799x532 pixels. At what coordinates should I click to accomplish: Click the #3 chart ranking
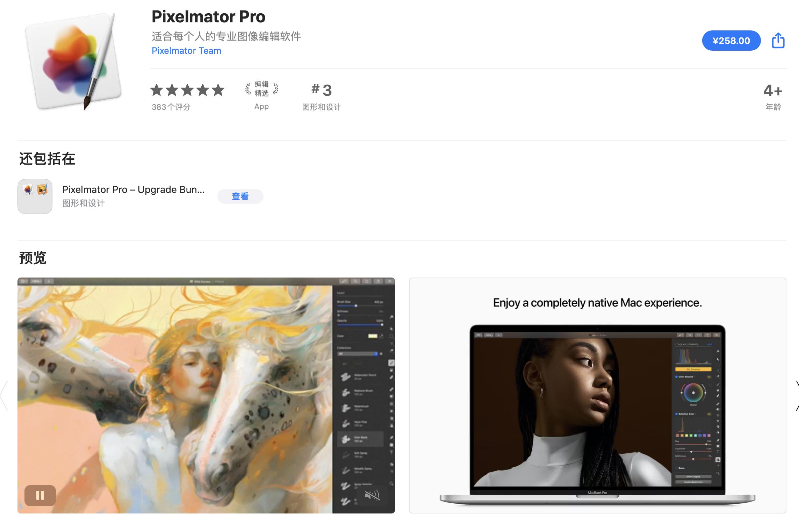click(x=322, y=90)
